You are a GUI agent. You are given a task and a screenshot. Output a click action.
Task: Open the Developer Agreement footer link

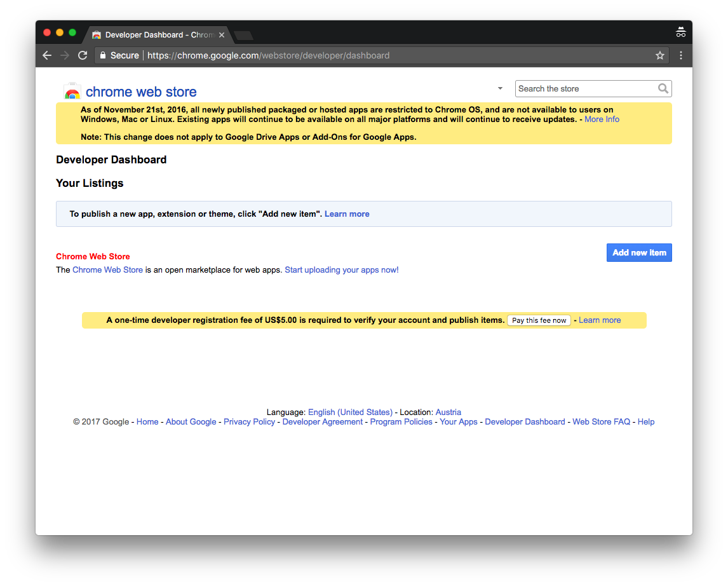(x=323, y=421)
